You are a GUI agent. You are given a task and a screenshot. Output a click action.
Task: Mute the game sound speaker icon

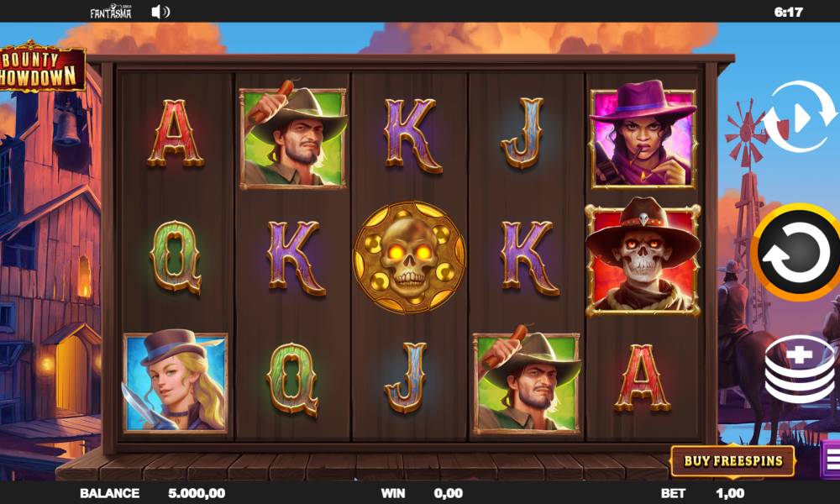160,12
